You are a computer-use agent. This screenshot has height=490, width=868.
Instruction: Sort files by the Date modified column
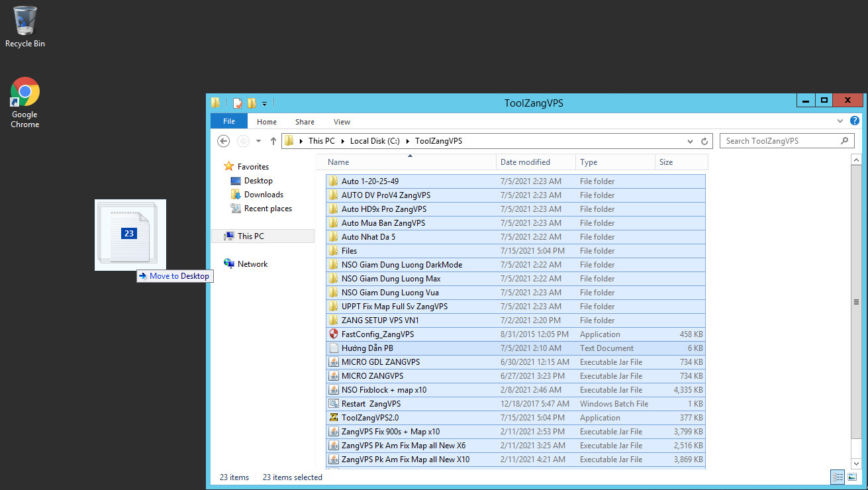coord(525,162)
